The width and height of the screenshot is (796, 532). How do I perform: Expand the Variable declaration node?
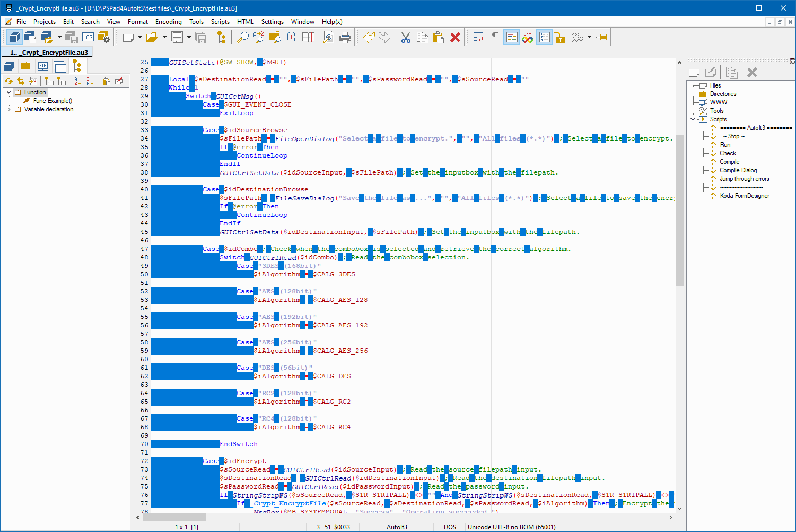click(9, 109)
